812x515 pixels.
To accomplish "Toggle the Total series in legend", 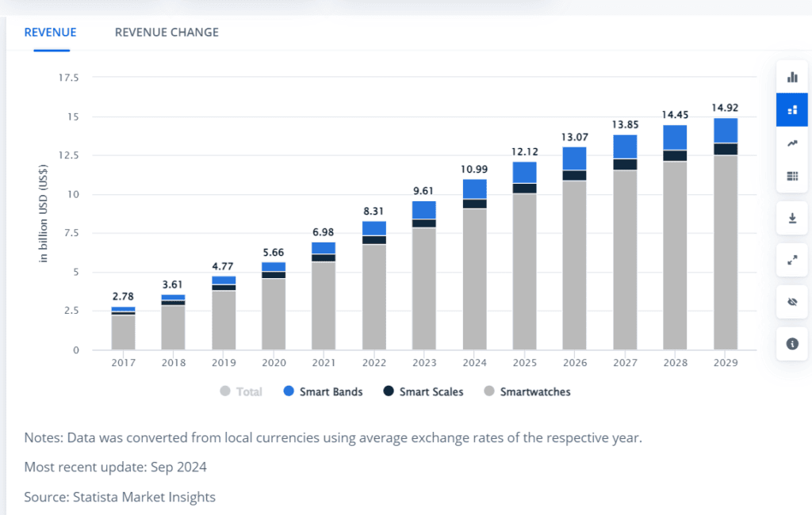I will pyautogui.click(x=240, y=391).
